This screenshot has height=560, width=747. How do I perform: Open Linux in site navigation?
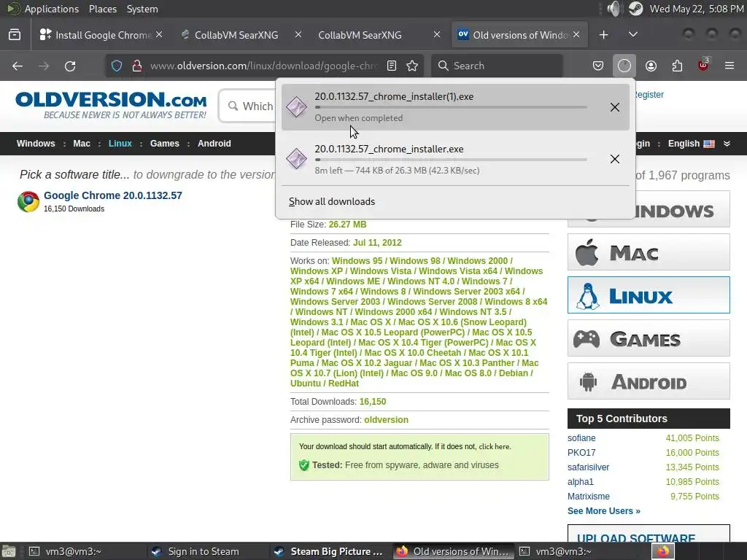tap(120, 144)
